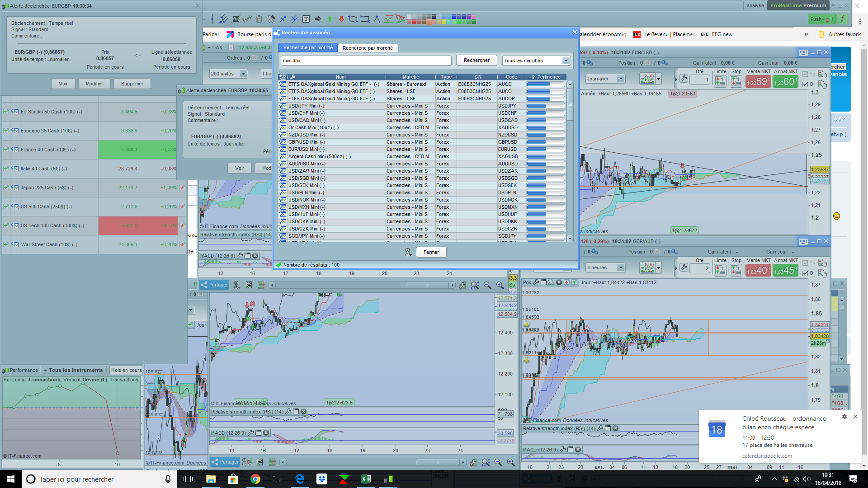The height and width of the screenshot is (488, 868).
Task: Switch to Recherche par marché tab
Action: [368, 48]
